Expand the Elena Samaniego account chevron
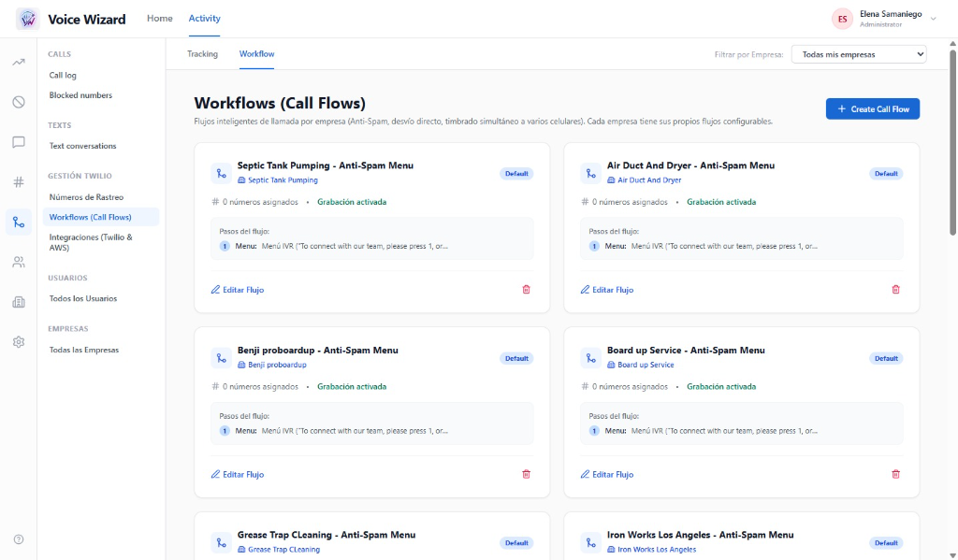This screenshot has height=560, width=958. [933, 19]
